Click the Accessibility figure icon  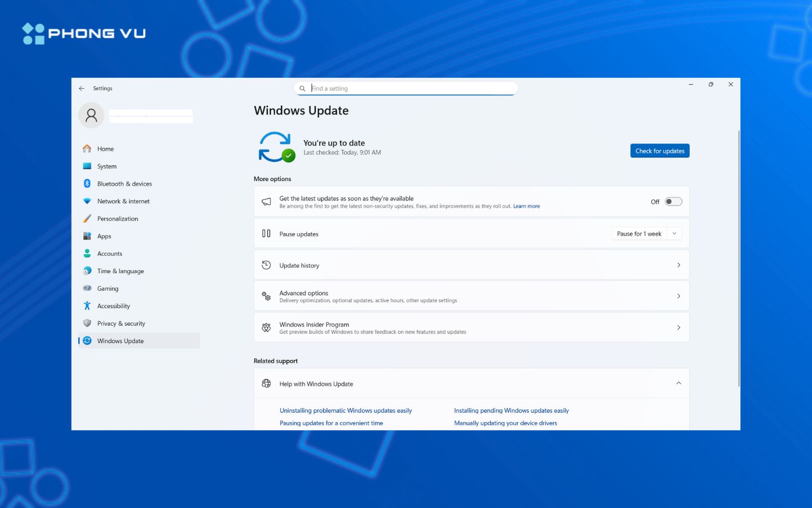pyautogui.click(x=87, y=305)
